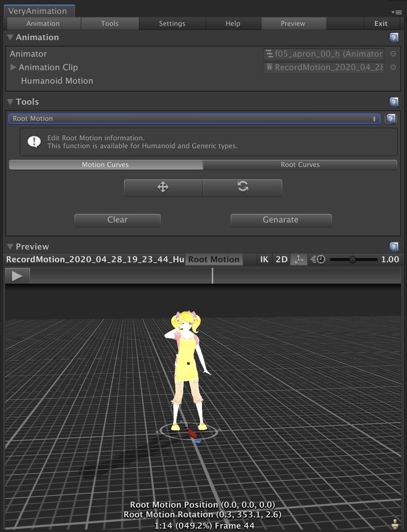
Task: Open the Root Motion tool dropdown
Action: [x=194, y=118]
